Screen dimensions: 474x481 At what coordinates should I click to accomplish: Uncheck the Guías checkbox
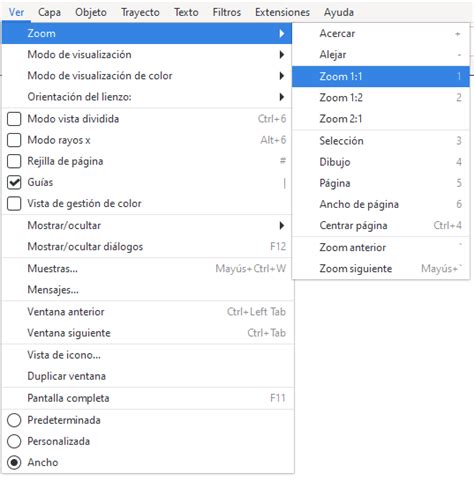tap(14, 182)
